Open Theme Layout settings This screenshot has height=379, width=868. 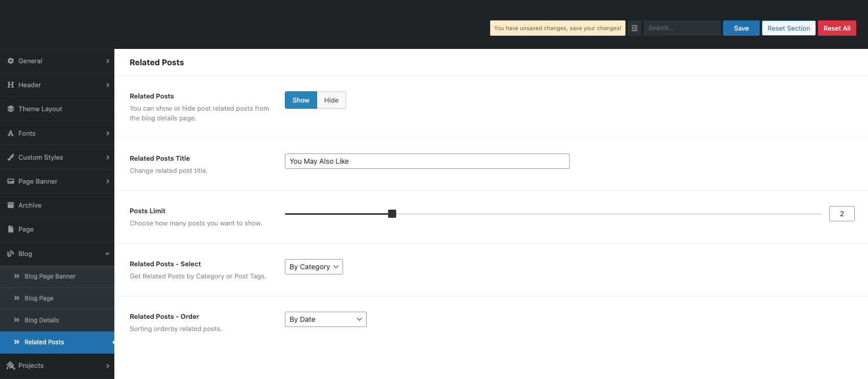(57, 109)
